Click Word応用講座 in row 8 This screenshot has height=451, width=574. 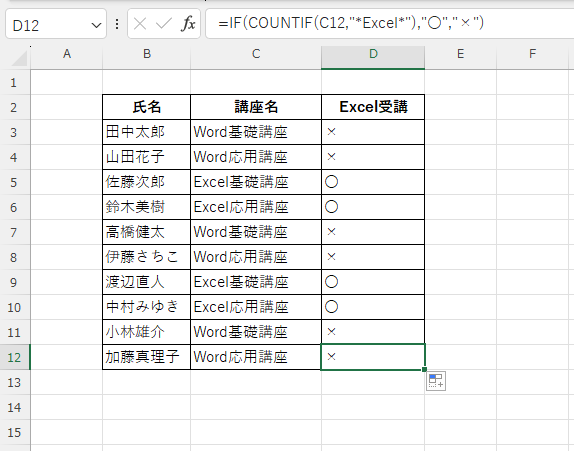click(256, 257)
